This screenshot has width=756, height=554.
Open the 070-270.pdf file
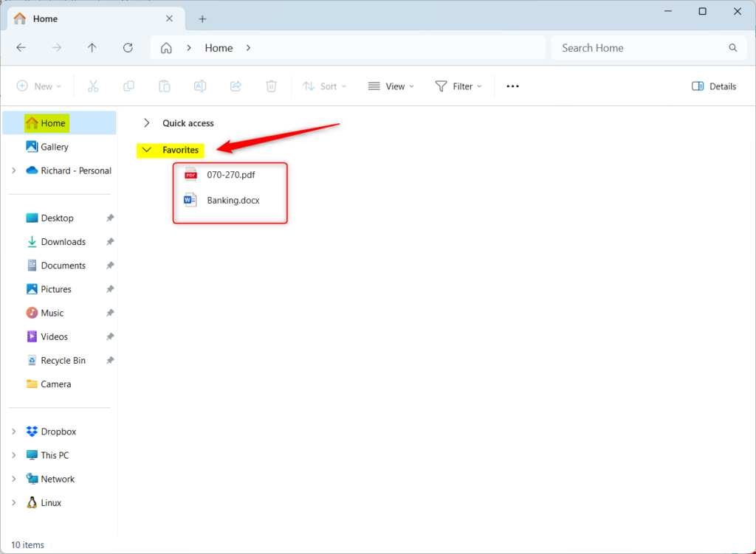point(231,175)
